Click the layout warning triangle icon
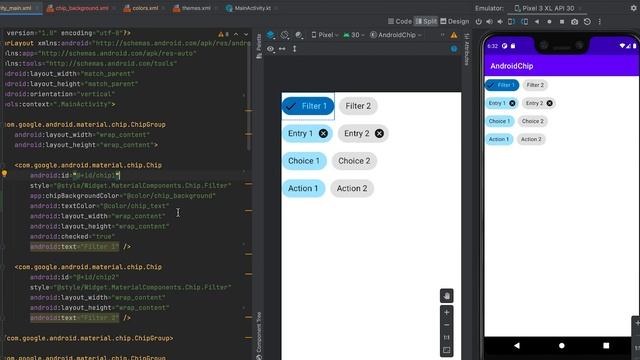 pos(454,36)
